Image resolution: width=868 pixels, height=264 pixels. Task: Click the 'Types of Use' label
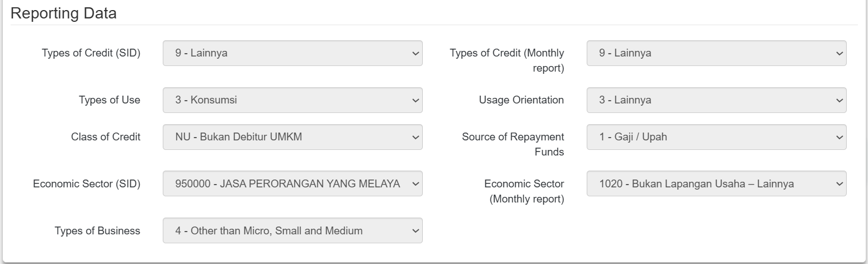109,100
